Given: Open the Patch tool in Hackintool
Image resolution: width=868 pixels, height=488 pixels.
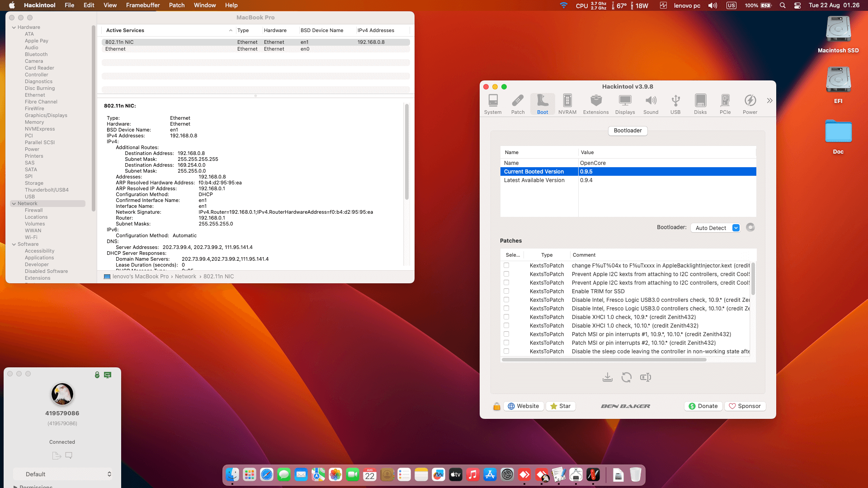Looking at the screenshot, I should tap(518, 104).
